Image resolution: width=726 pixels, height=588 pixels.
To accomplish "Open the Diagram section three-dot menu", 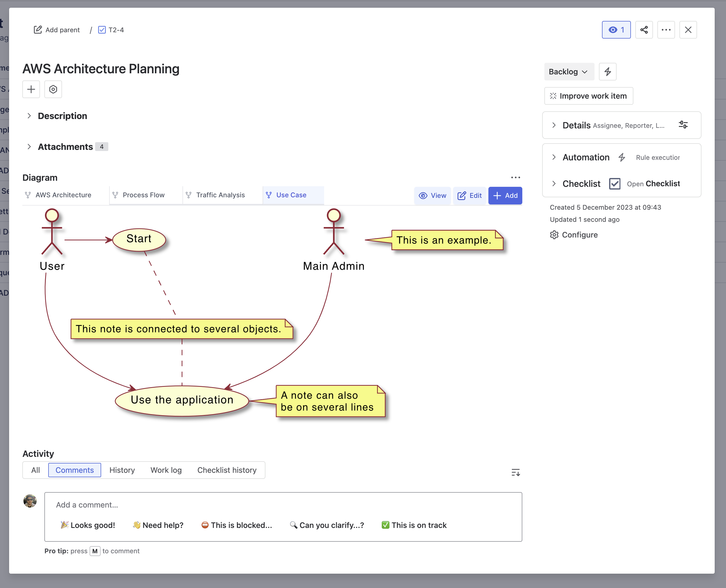I will [x=515, y=177].
